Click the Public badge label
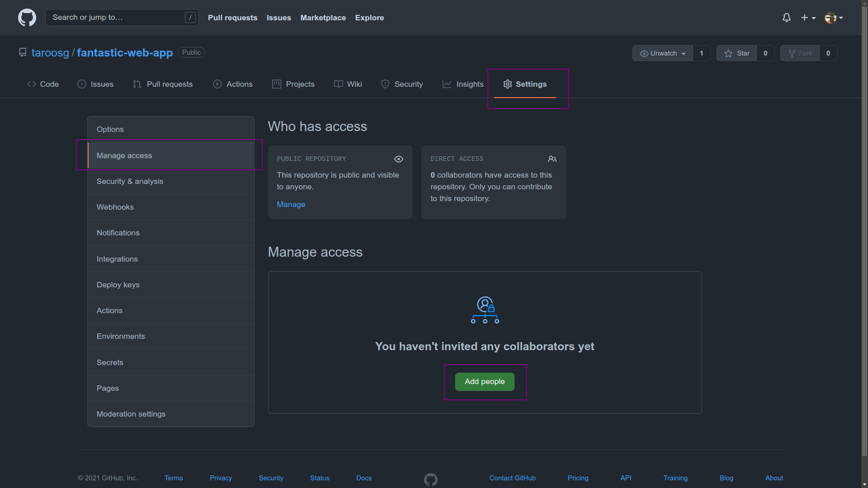868x488 pixels. [x=191, y=52]
